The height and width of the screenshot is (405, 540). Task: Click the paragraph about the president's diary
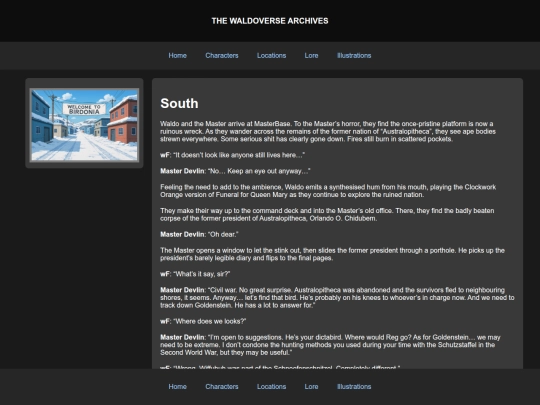pos(332,254)
